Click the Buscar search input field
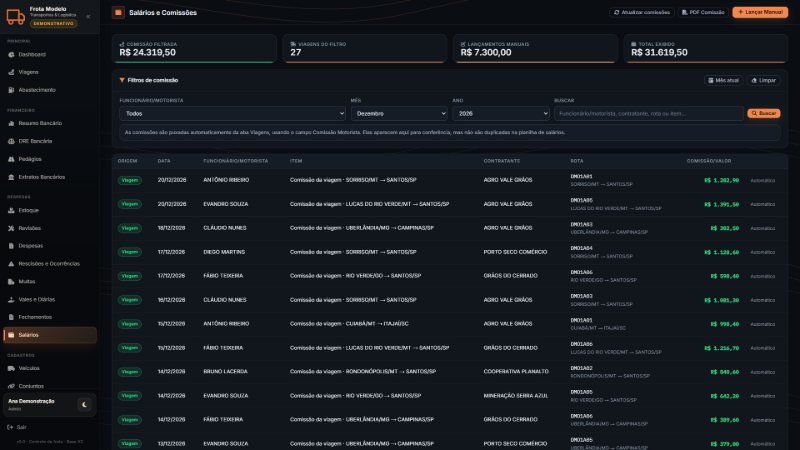This screenshot has width=800, height=450. [648, 113]
